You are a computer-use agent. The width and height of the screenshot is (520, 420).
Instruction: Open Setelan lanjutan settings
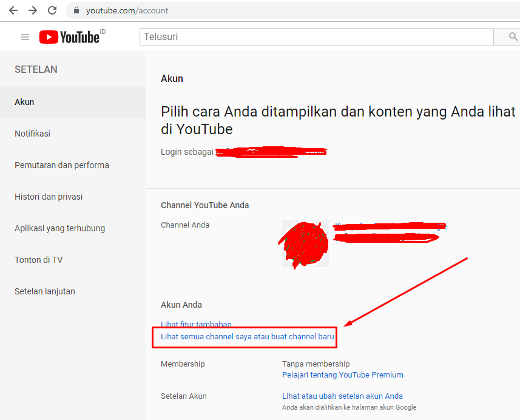pyautogui.click(x=73, y=291)
